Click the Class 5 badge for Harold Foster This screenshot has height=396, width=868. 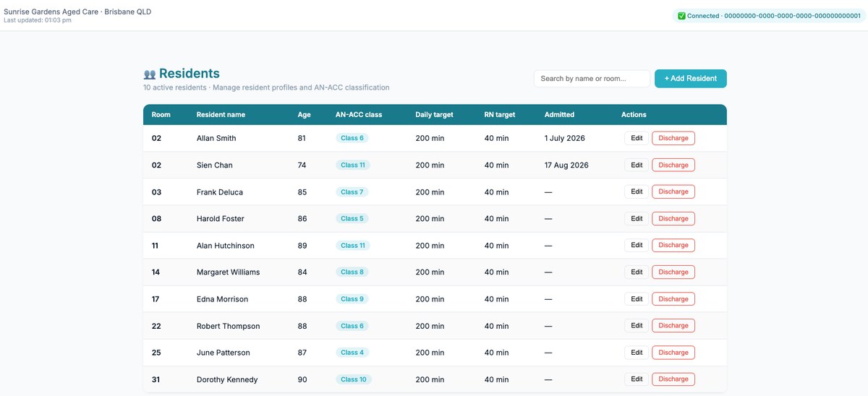[x=352, y=218]
